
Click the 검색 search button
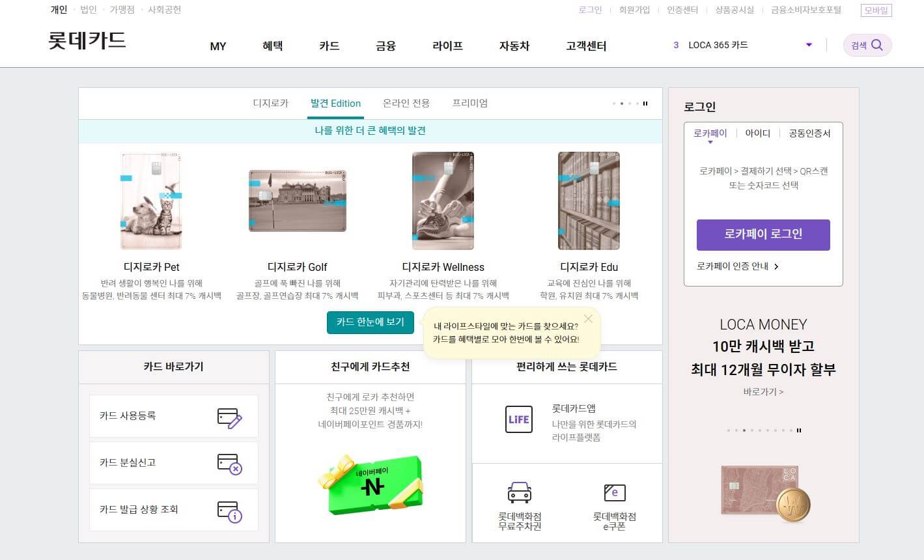867,45
